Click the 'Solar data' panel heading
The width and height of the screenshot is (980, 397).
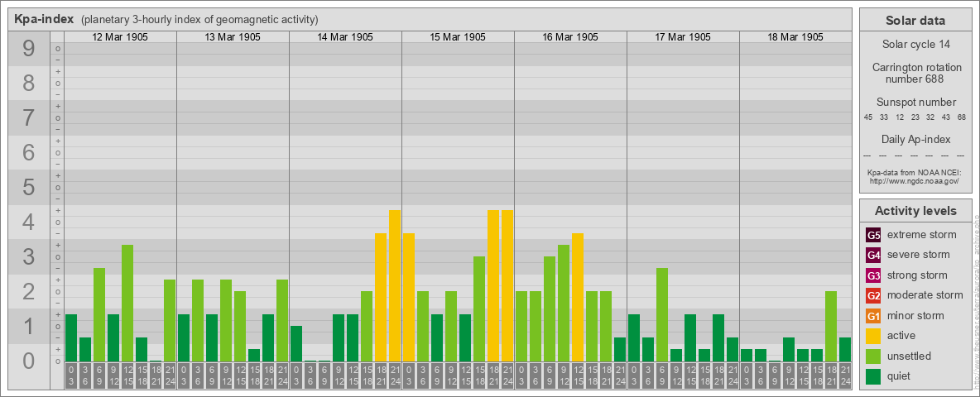pos(915,21)
